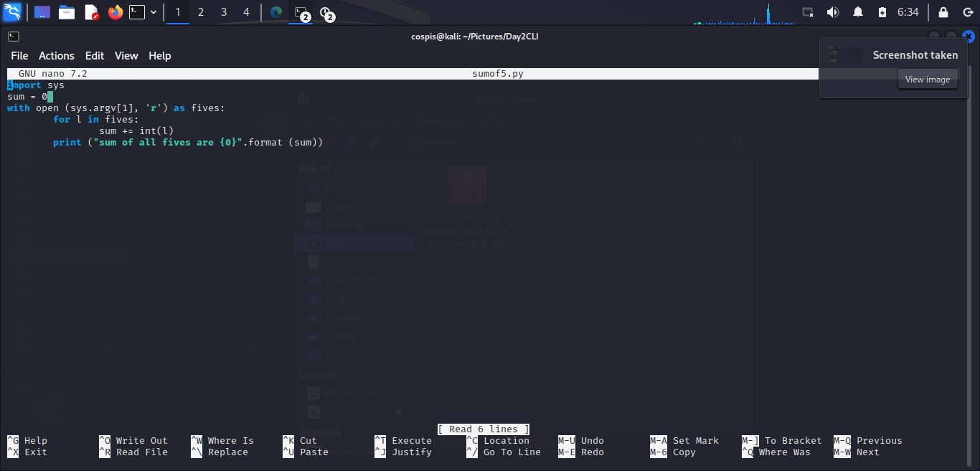Launch Firefox from the taskbar

click(x=115, y=11)
